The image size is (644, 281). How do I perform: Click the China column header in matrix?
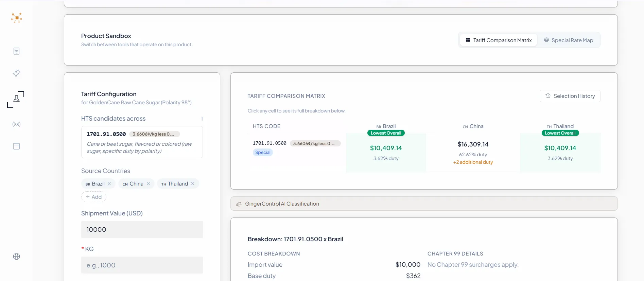(x=473, y=126)
